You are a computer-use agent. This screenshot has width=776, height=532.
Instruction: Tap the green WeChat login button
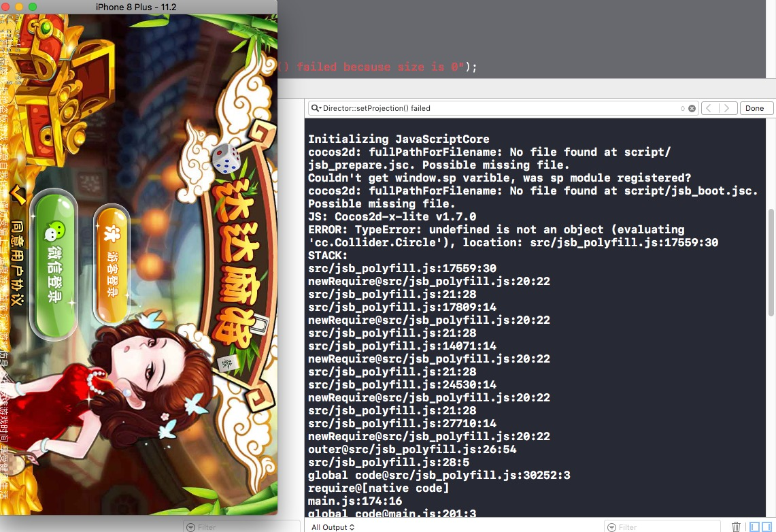54,266
